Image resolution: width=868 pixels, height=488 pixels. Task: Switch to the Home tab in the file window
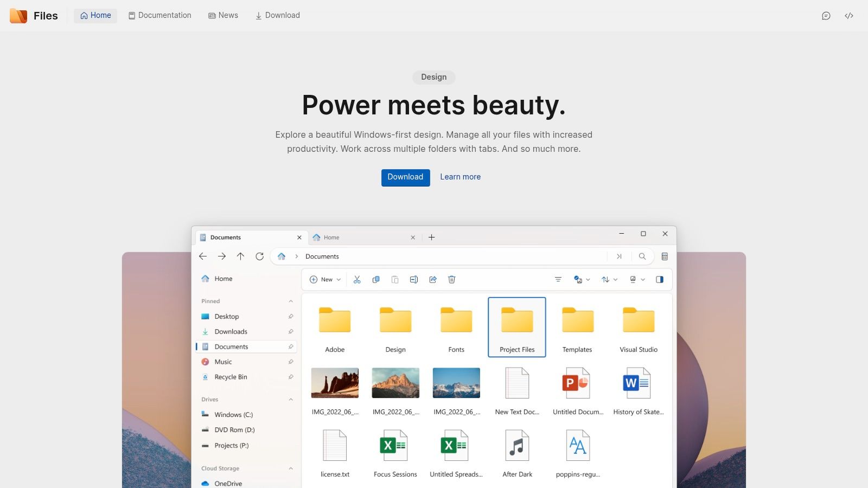coord(331,237)
